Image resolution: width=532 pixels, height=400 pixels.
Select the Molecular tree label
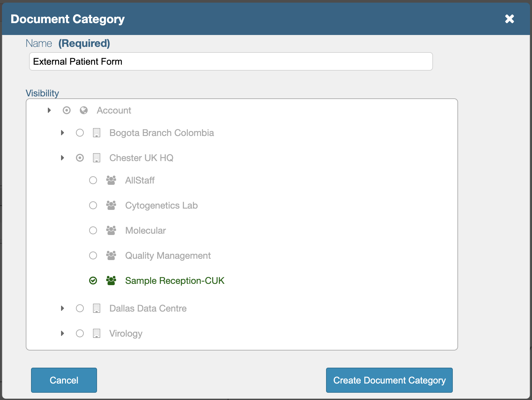146,230
